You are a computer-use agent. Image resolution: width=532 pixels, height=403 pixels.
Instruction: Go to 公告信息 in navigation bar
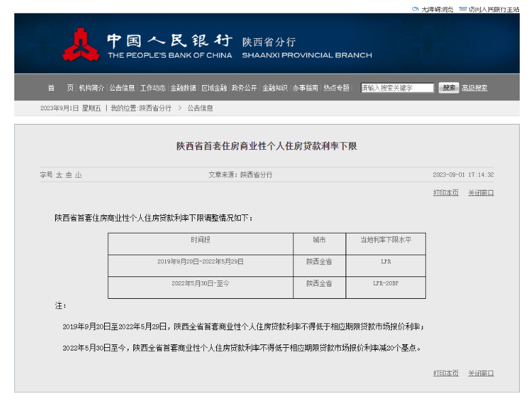[122, 88]
